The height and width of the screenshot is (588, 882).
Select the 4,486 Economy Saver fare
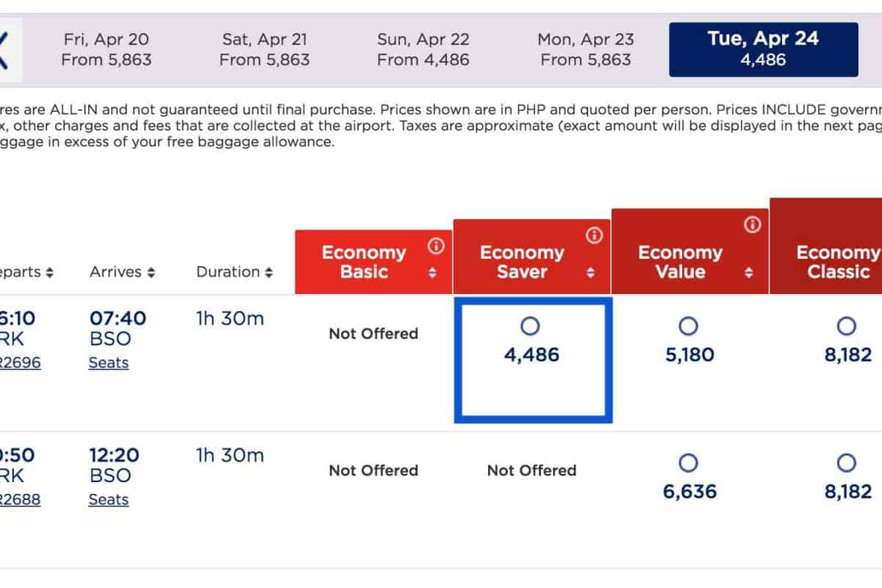[531, 326]
